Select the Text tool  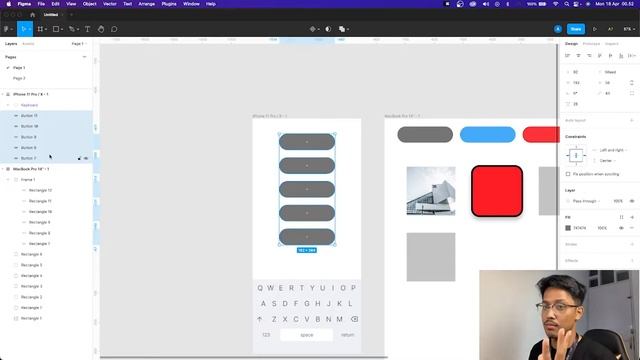pyautogui.click(x=87, y=29)
